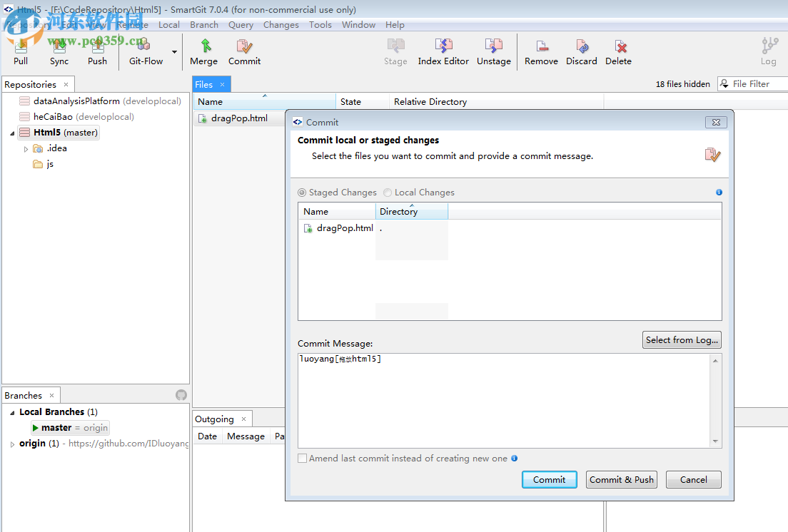
Task: Open the Query menu
Action: click(x=241, y=24)
